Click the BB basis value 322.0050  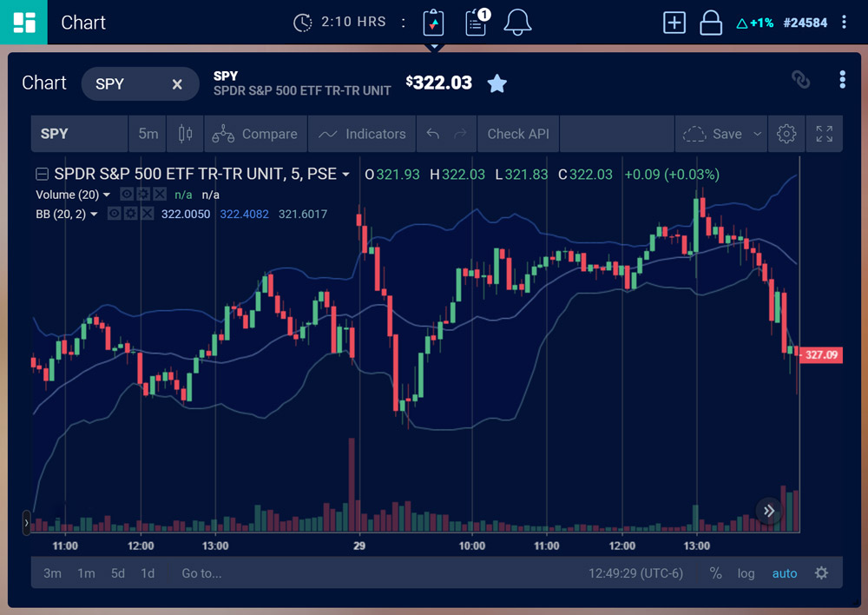pyautogui.click(x=186, y=214)
